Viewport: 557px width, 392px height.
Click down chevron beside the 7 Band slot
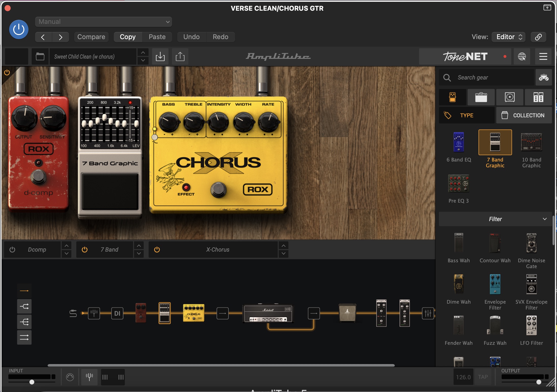pos(139,253)
